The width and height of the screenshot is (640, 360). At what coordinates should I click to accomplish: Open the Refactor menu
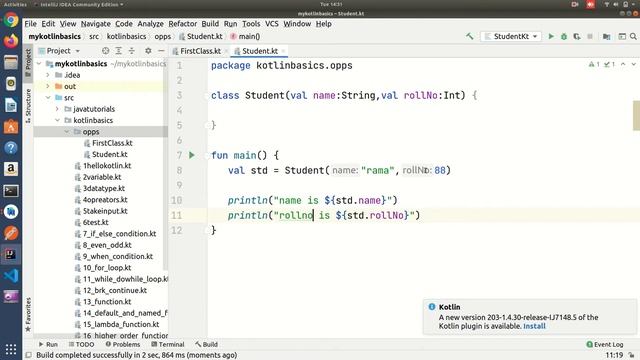(x=182, y=24)
